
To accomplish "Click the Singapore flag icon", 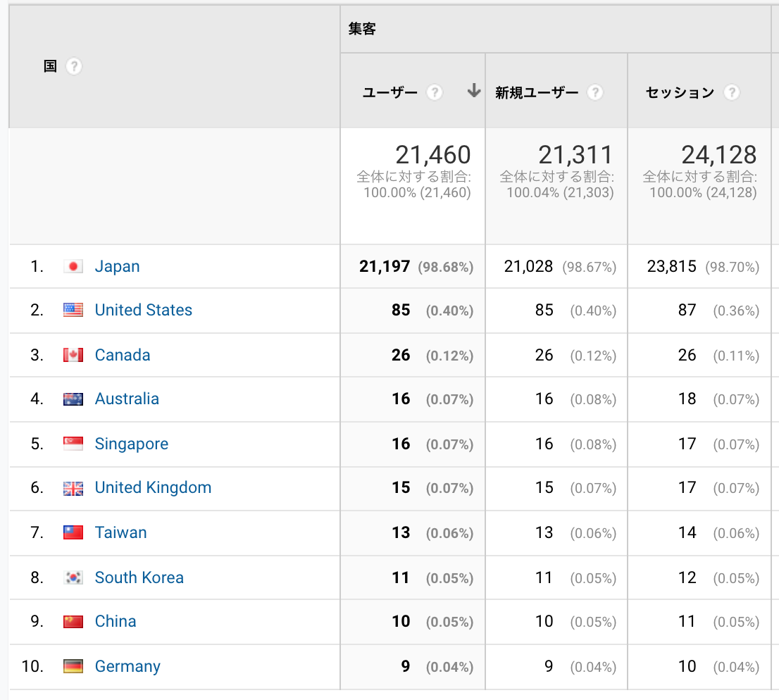I will point(73,444).
